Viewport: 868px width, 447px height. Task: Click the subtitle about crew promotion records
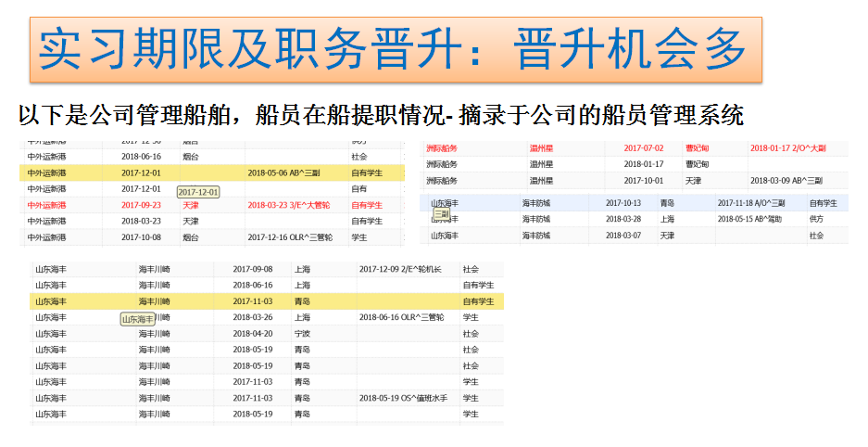coord(380,116)
